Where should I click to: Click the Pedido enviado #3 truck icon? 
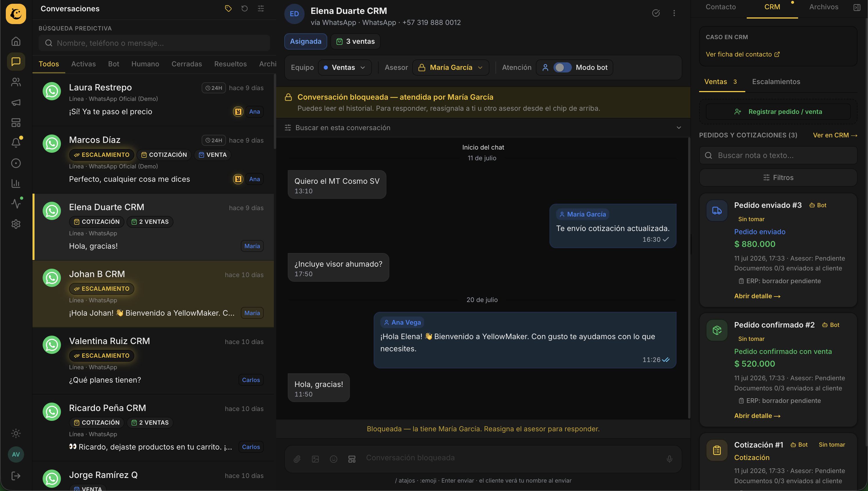click(717, 211)
